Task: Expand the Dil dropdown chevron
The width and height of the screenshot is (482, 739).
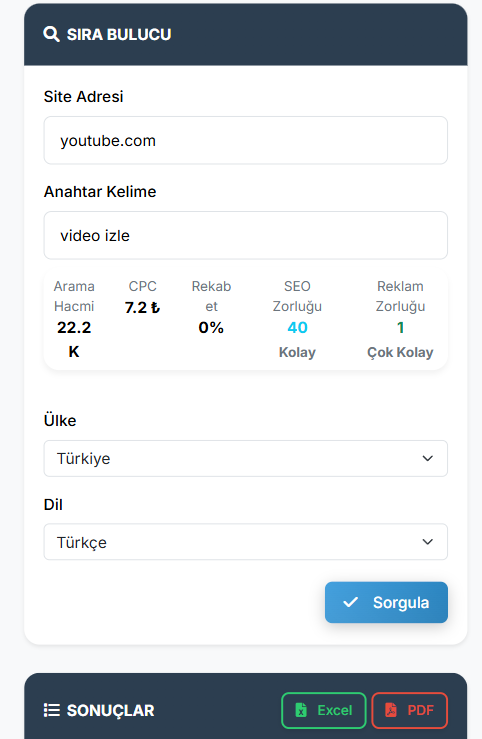Action: 427,542
